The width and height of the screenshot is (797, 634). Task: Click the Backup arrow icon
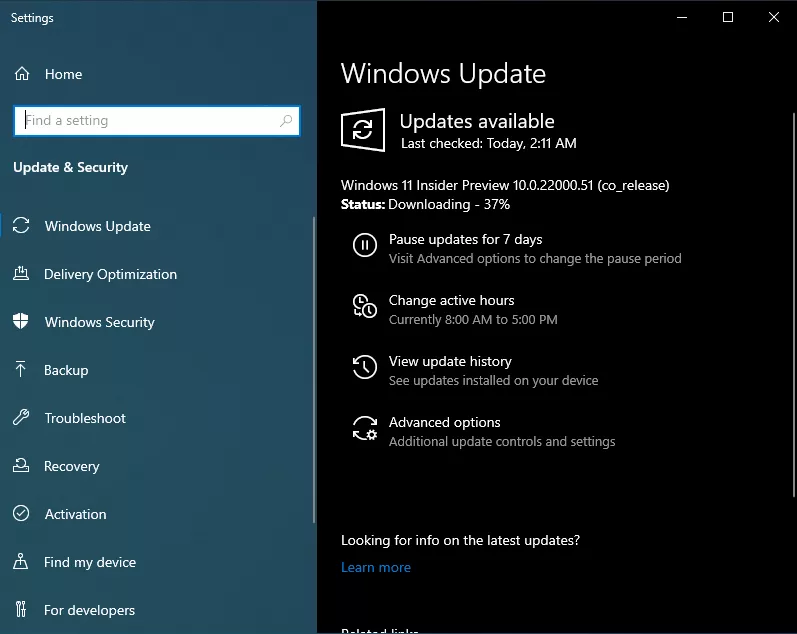[20, 370]
